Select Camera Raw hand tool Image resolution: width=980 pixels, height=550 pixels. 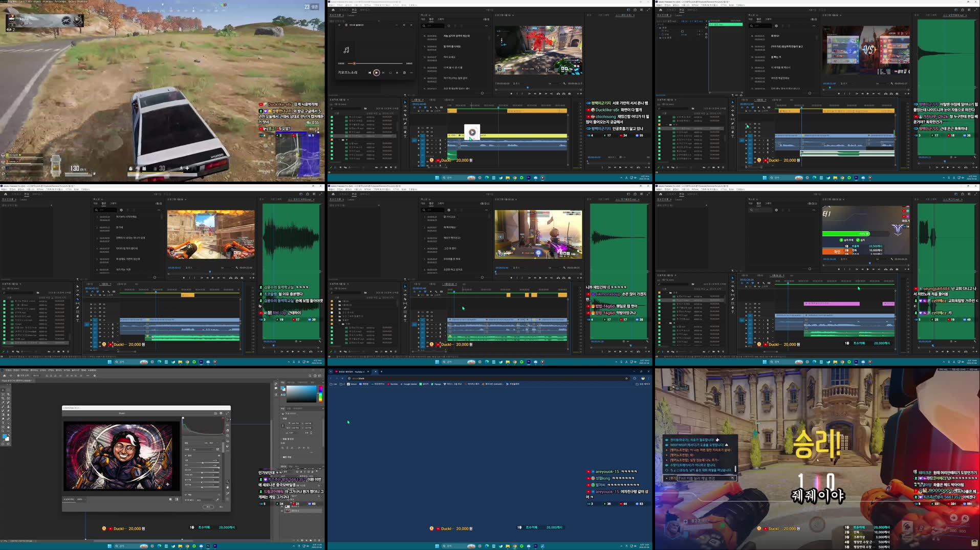point(227,487)
